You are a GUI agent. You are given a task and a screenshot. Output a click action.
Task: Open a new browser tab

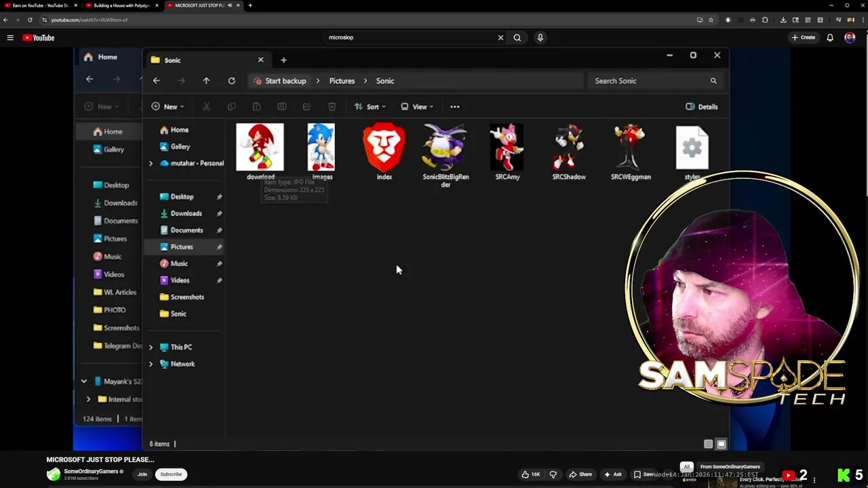(250, 5)
